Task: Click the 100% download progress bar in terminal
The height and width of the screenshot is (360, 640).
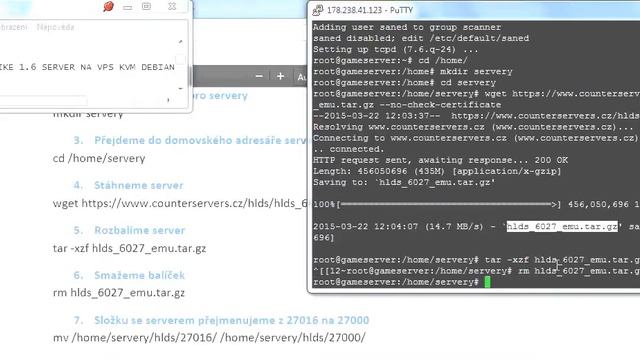Action: (449, 204)
